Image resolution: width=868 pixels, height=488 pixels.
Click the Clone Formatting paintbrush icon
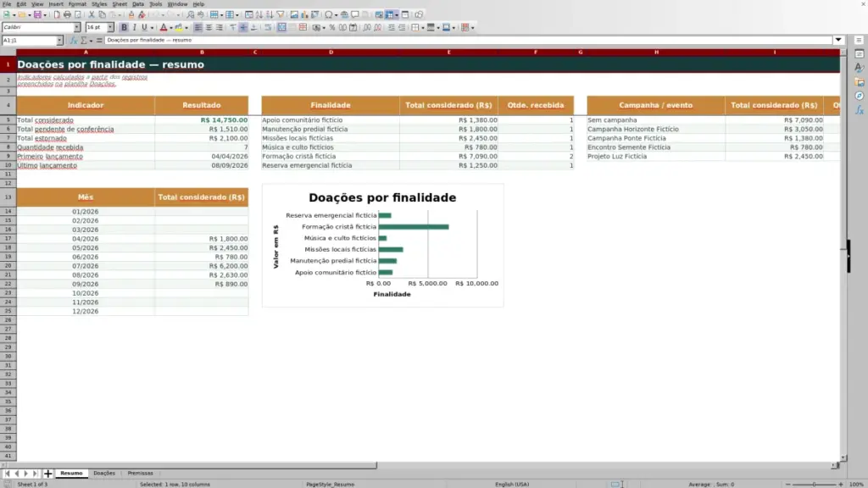(x=131, y=14)
